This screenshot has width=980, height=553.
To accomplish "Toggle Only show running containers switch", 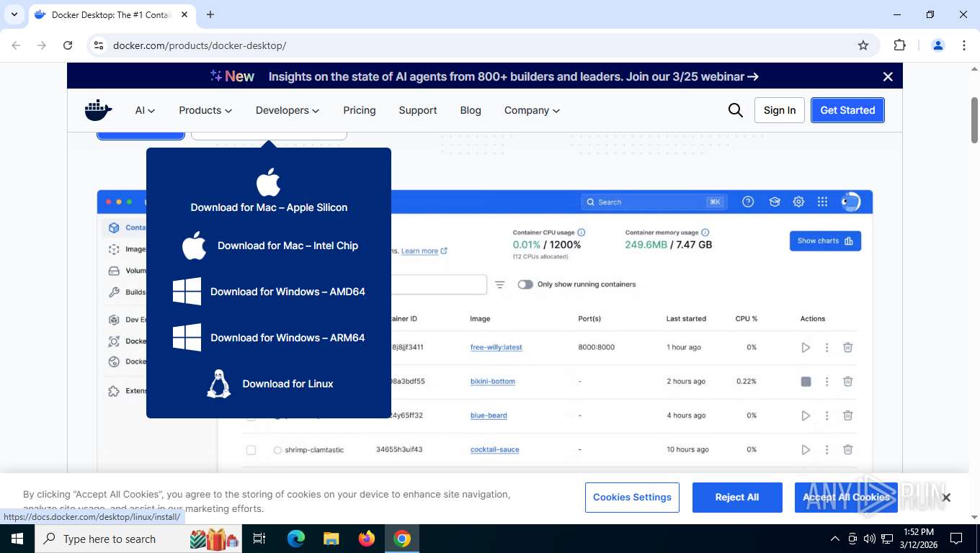I will [x=525, y=284].
